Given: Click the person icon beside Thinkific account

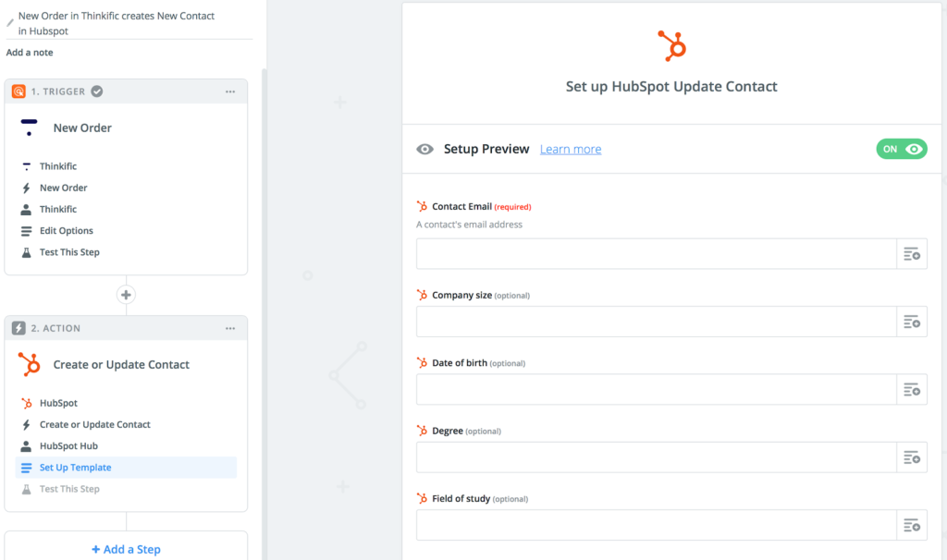Looking at the screenshot, I should 26,210.
